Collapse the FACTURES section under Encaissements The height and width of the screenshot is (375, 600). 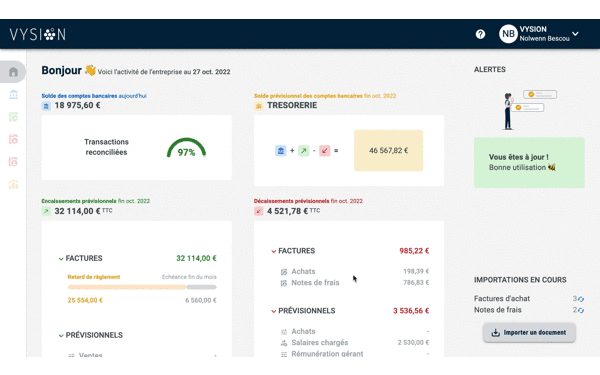point(61,259)
